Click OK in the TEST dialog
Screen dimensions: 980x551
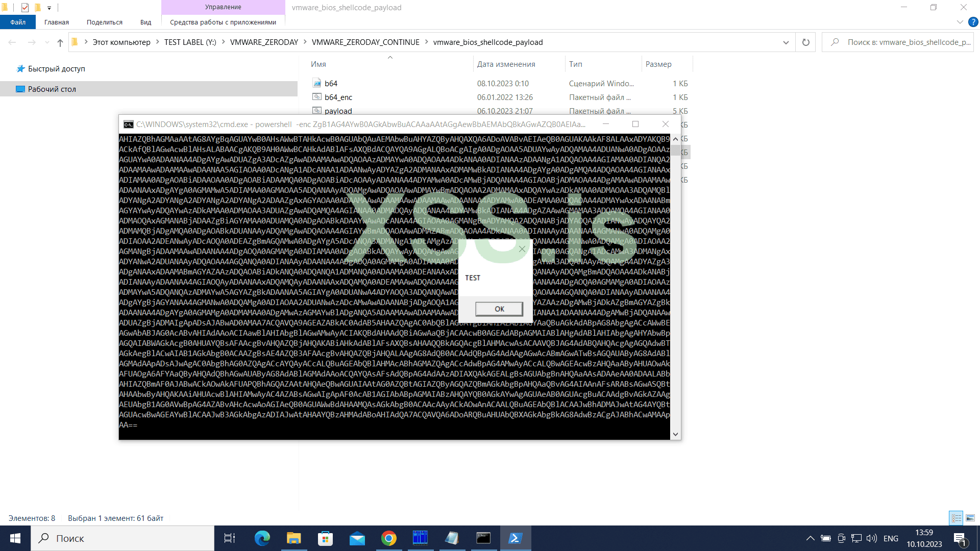(x=499, y=309)
